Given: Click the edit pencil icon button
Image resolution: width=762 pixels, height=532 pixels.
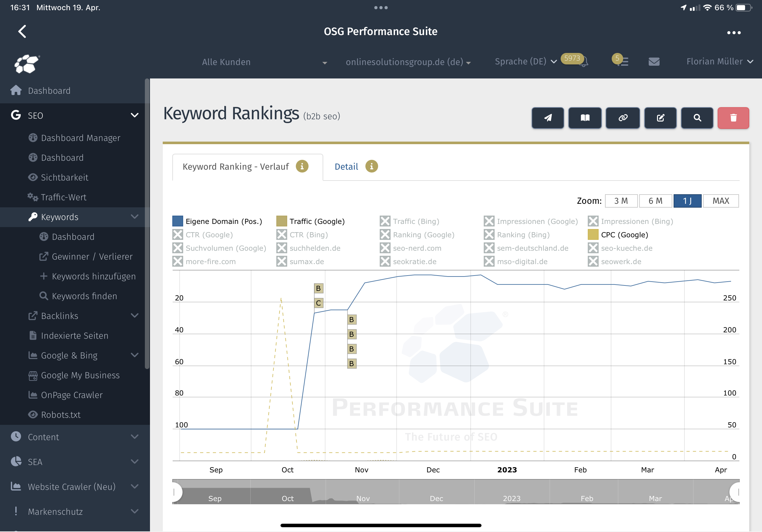Looking at the screenshot, I should [x=660, y=118].
